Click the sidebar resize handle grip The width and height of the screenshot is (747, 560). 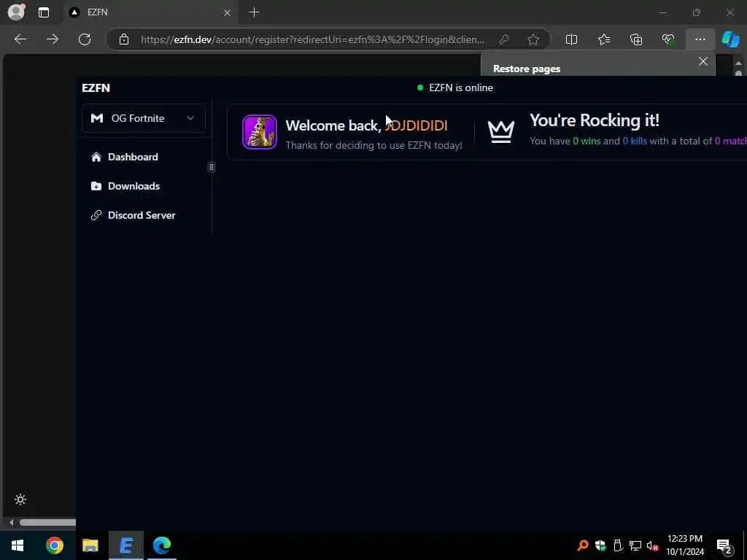click(212, 167)
